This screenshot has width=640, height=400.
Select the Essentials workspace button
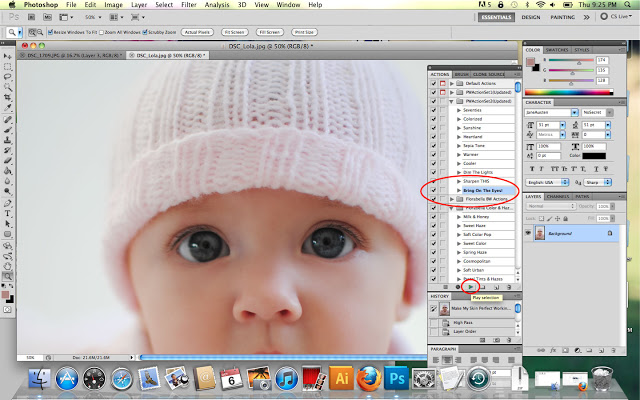click(496, 17)
